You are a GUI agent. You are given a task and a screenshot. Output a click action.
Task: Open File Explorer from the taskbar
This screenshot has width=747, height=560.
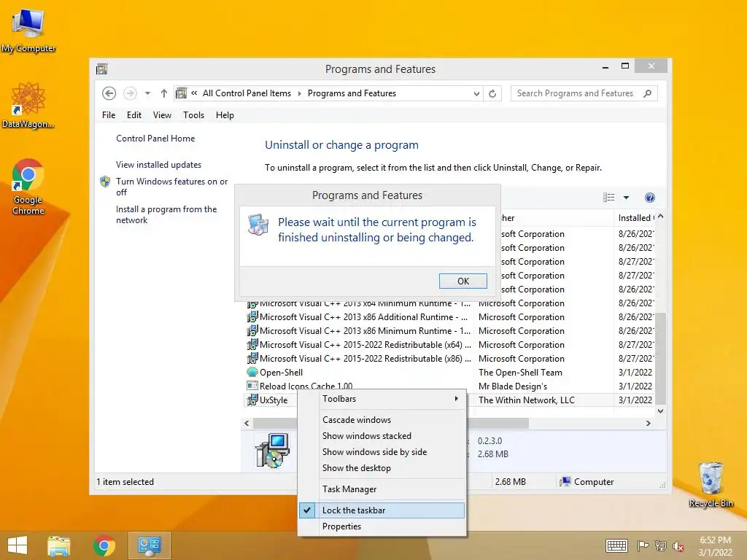pyautogui.click(x=58, y=545)
